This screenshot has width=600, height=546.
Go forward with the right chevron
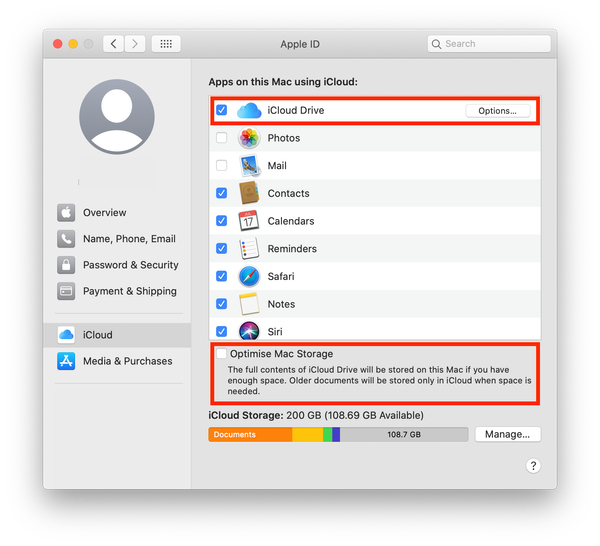(135, 44)
